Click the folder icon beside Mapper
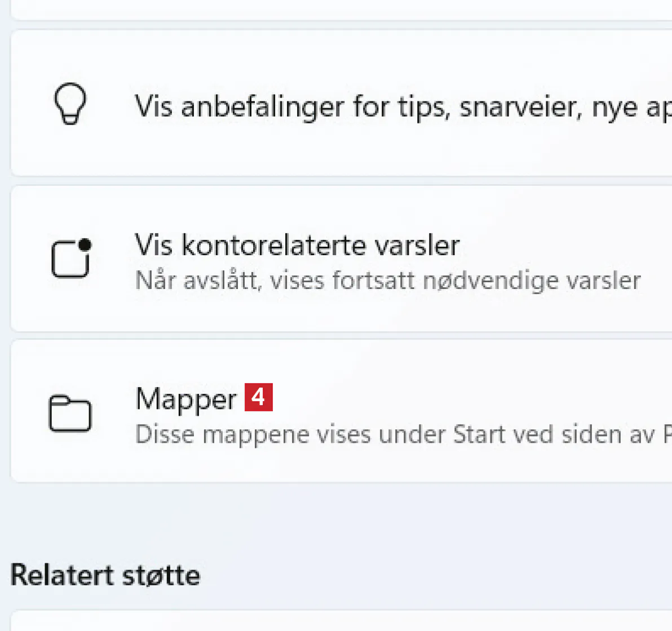Image resolution: width=672 pixels, height=631 pixels. 70,414
